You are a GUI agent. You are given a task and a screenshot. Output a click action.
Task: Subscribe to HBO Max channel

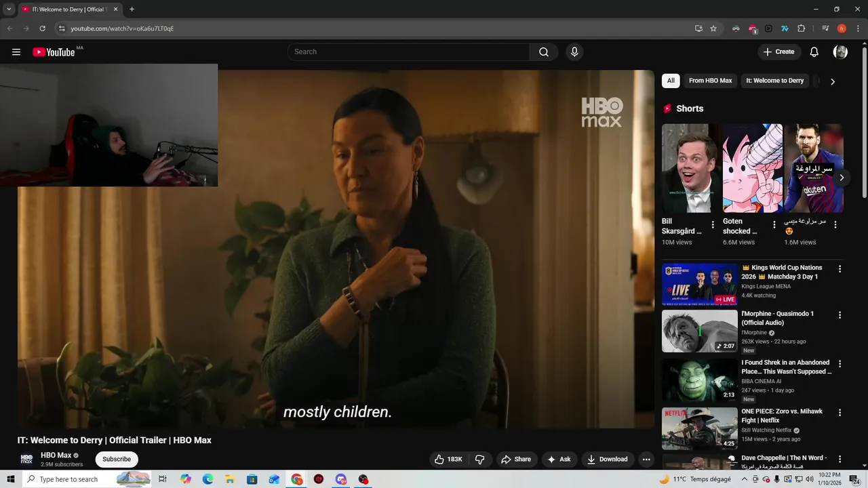click(117, 460)
